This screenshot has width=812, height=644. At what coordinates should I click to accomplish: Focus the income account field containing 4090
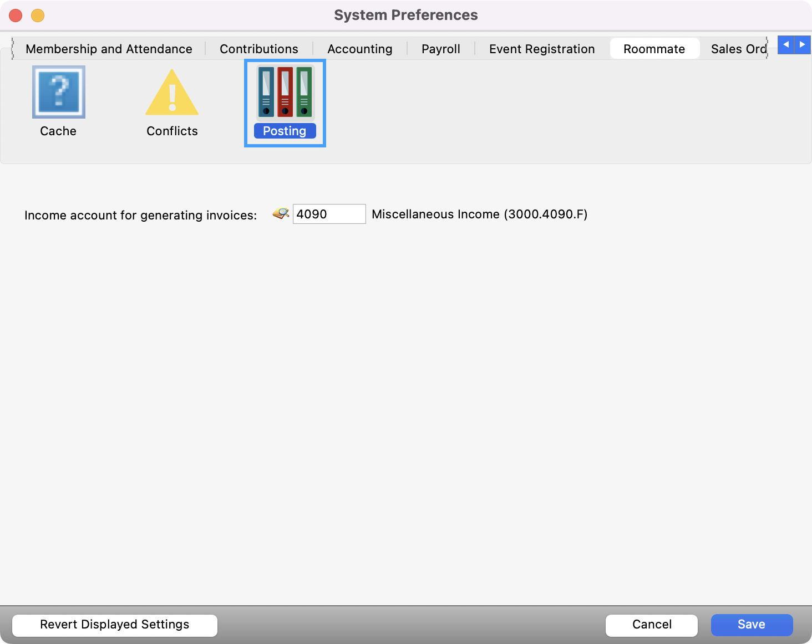pos(329,214)
